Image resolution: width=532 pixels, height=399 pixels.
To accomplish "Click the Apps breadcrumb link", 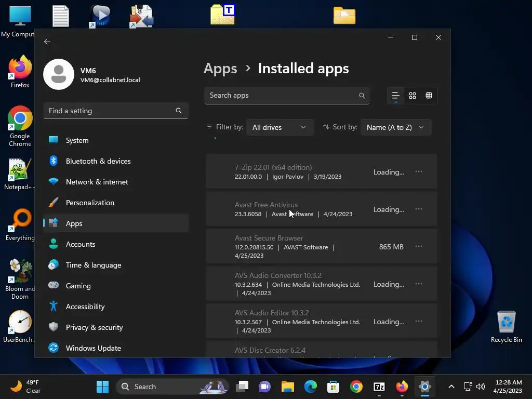I will [x=220, y=69].
